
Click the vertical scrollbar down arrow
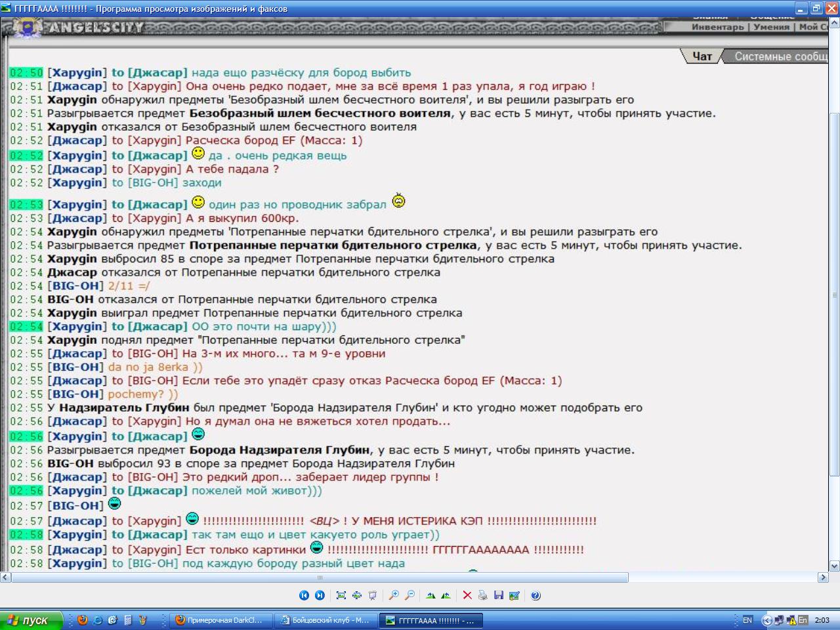click(x=835, y=566)
